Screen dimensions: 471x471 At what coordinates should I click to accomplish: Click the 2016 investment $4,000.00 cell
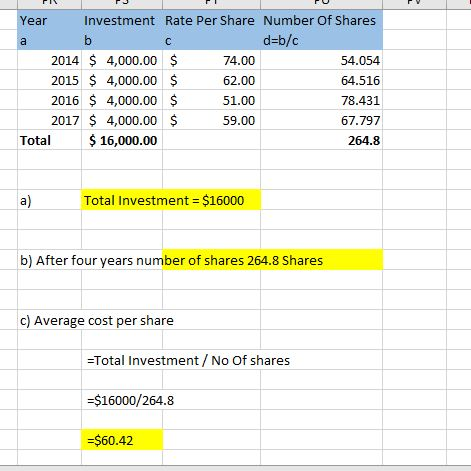pyautogui.click(x=122, y=100)
